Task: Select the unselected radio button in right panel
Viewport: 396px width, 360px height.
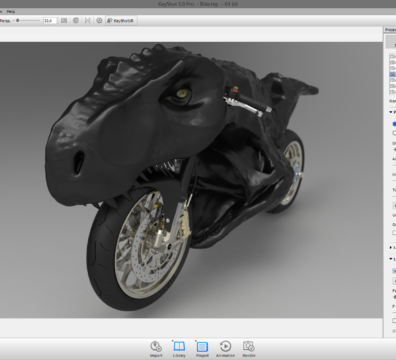Action: pos(394,133)
